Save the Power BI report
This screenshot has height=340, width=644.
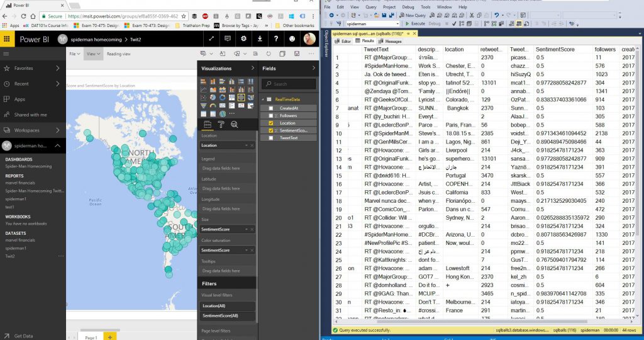point(297,54)
